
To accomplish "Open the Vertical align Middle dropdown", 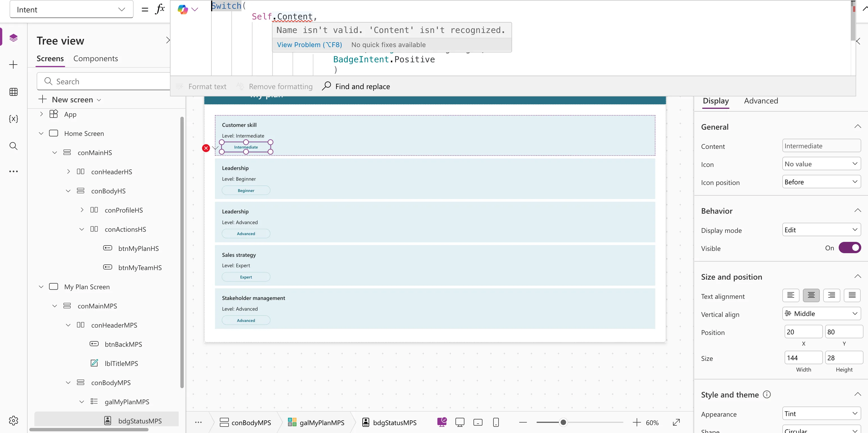I will (821, 314).
